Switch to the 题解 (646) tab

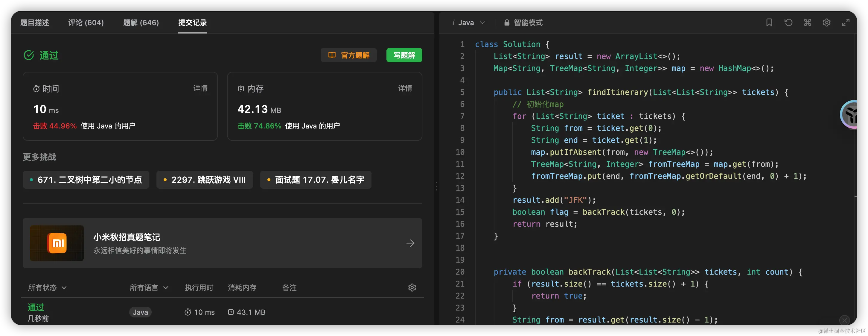tap(141, 22)
